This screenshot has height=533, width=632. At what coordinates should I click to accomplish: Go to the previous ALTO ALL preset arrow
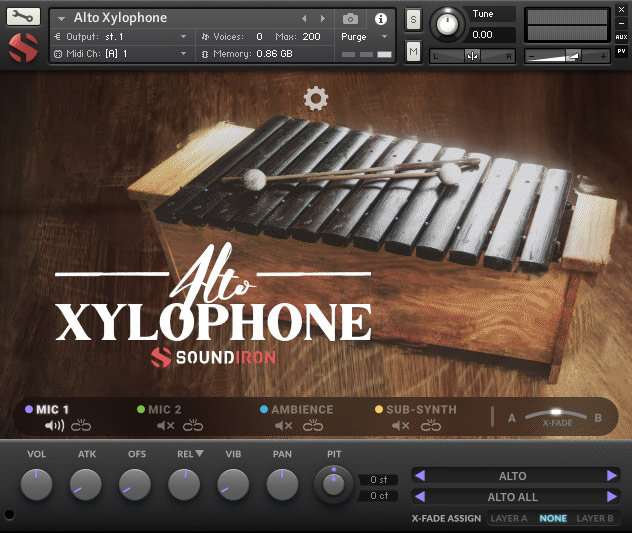click(420, 496)
